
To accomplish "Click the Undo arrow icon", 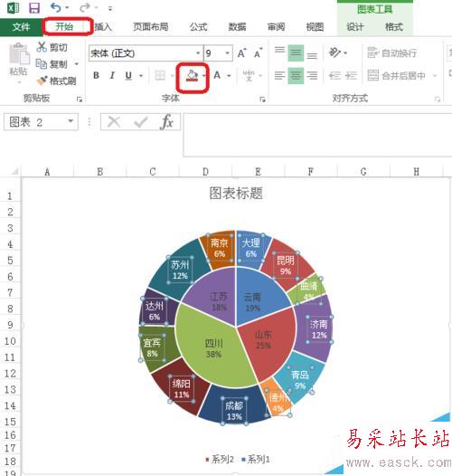I will coord(55,7).
